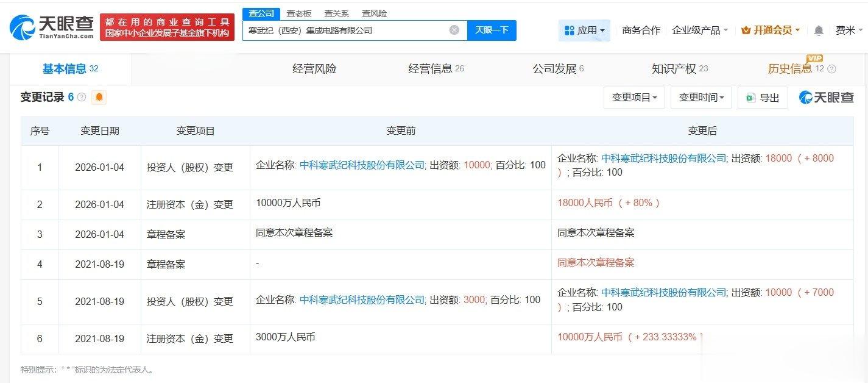Click the 变更项目 column header
Image resolution: width=868 pixels, height=383 pixels.
coord(196,131)
